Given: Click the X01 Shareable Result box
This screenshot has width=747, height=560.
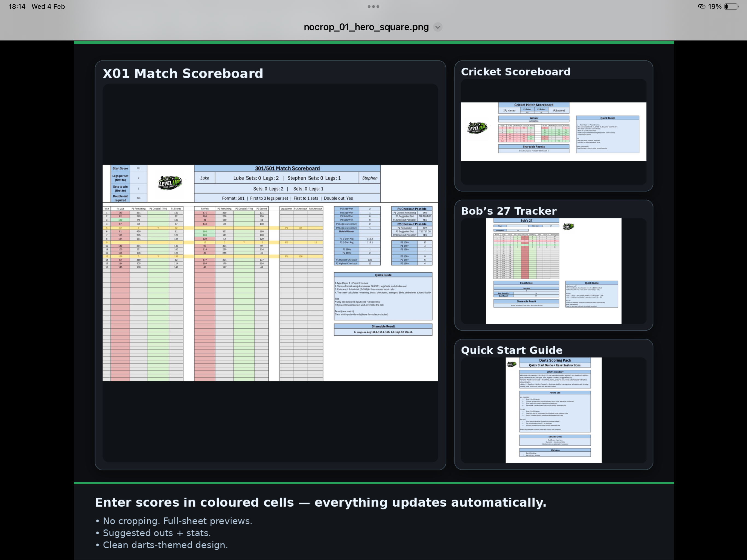Looking at the screenshot, I should click(383, 330).
